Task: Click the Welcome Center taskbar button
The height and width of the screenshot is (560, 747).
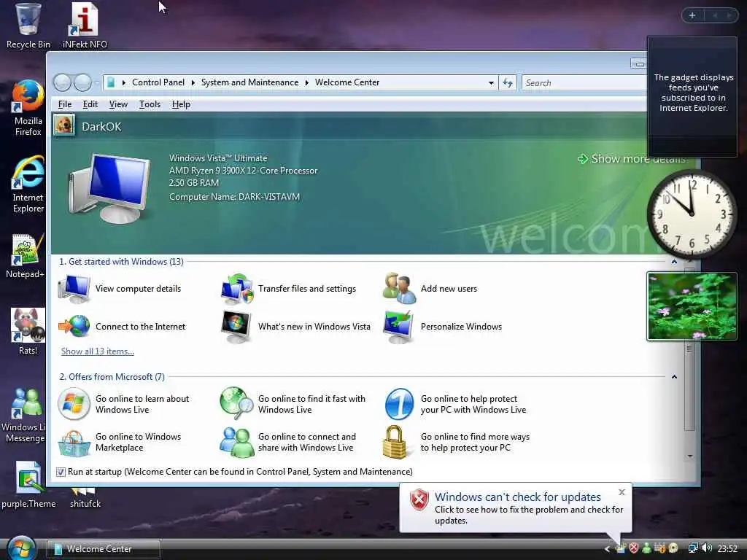Action: click(x=104, y=548)
